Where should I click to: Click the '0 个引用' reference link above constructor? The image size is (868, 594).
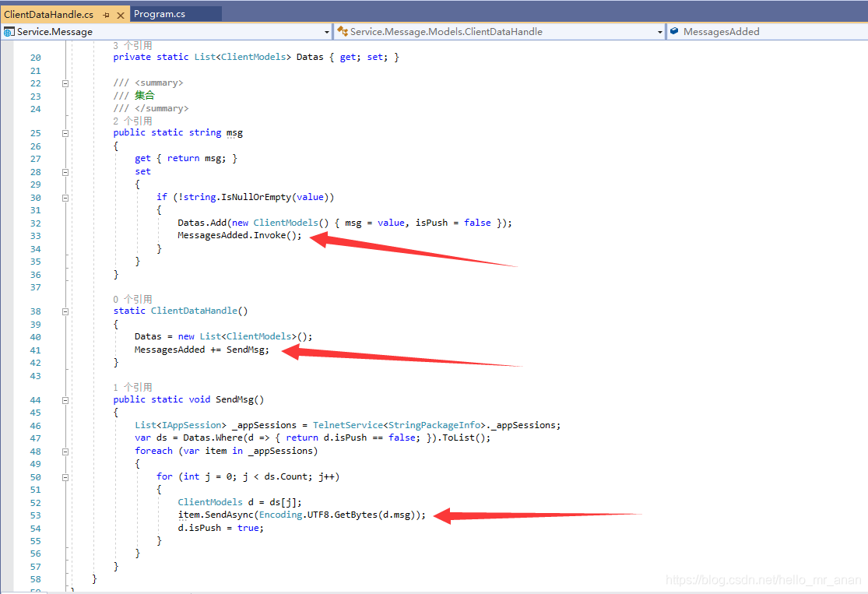pos(132,299)
